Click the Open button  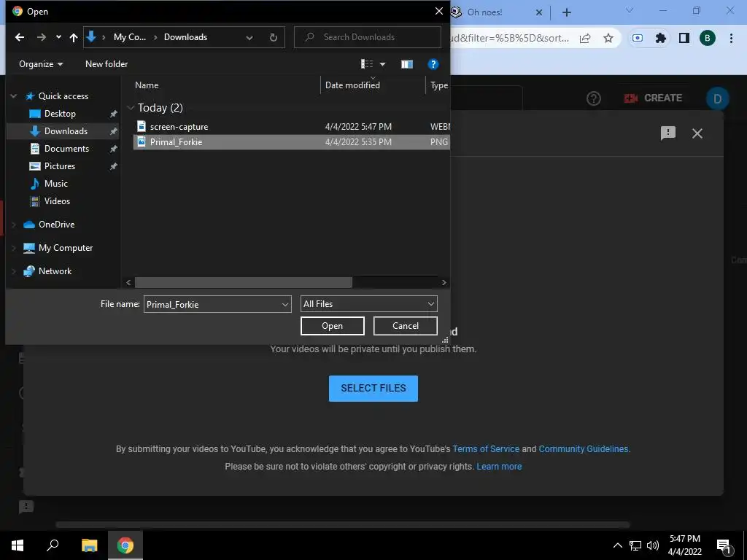point(332,326)
